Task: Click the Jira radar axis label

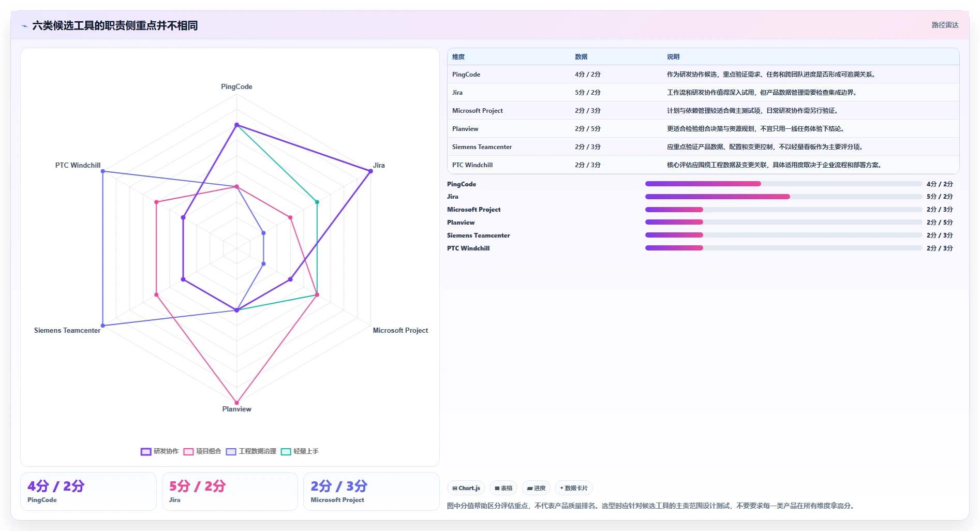Action: pos(379,165)
